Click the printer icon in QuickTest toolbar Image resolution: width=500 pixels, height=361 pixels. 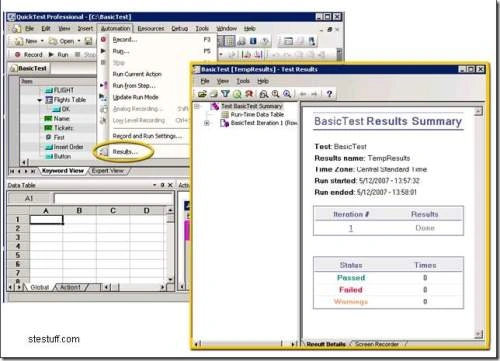click(242, 41)
